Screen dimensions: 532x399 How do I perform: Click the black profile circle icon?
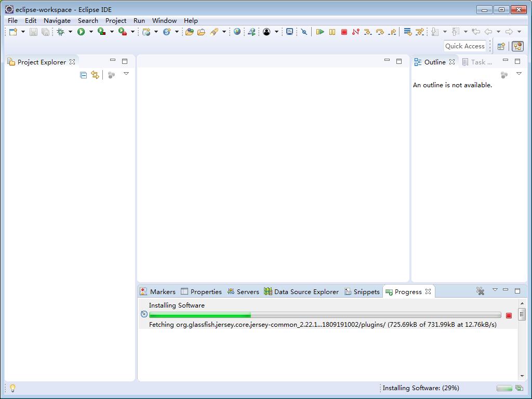[267, 32]
